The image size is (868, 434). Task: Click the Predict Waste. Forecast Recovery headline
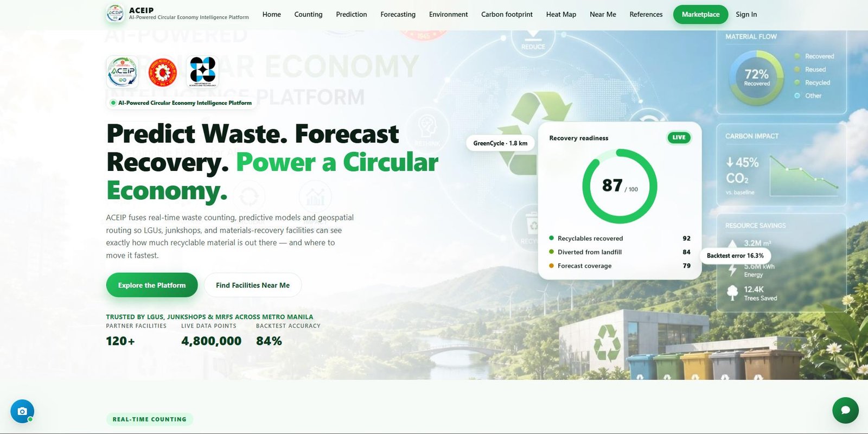[x=272, y=162]
